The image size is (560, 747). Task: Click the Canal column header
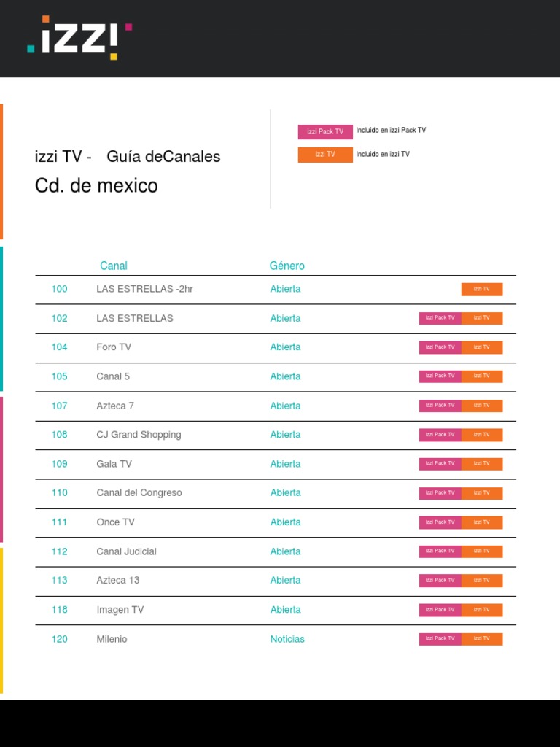click(113, 266)
